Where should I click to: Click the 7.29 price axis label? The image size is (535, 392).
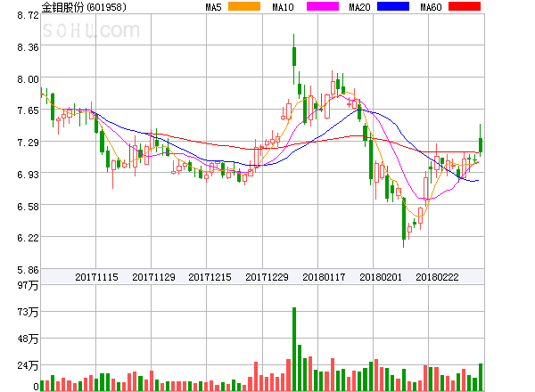28,143
